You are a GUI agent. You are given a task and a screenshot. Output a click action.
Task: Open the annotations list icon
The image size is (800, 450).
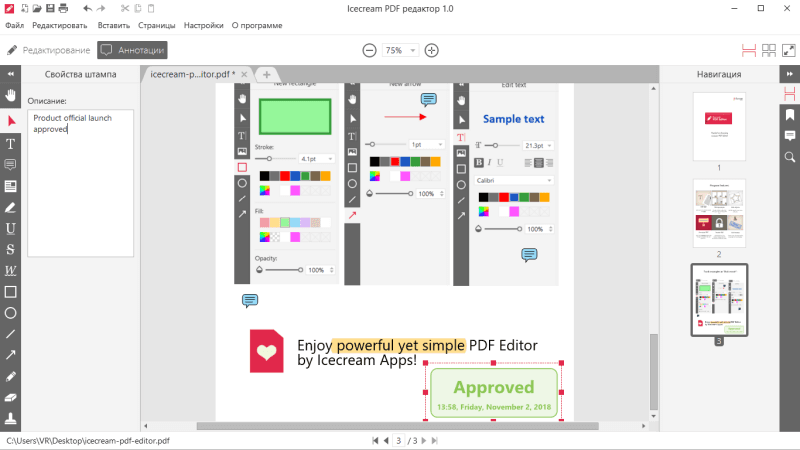[790, 136]
